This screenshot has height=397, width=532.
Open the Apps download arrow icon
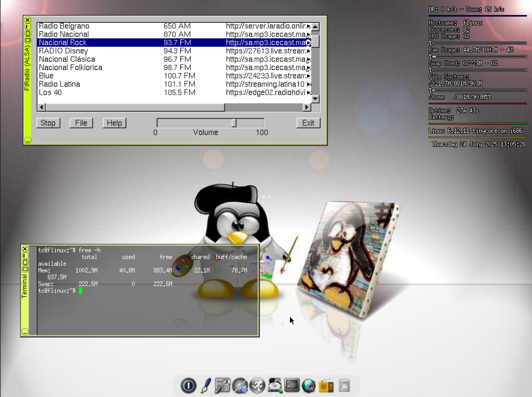[240, 385]
